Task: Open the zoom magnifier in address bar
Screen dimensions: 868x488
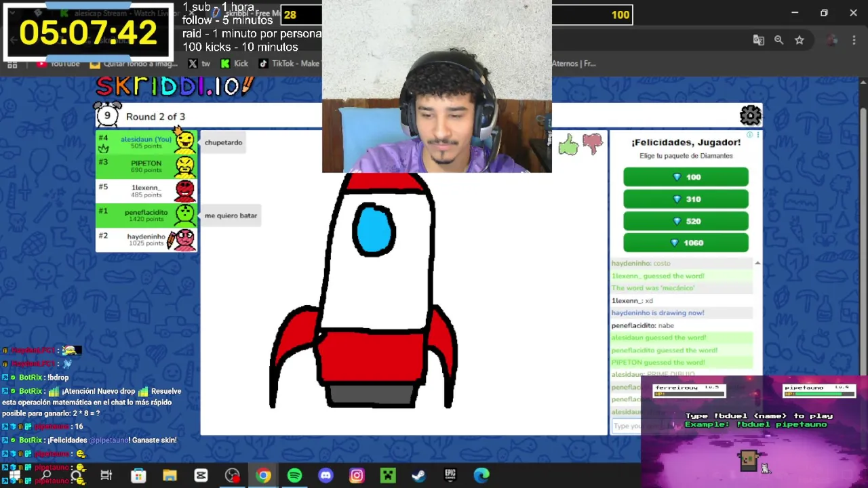Action: pos(779,40)
